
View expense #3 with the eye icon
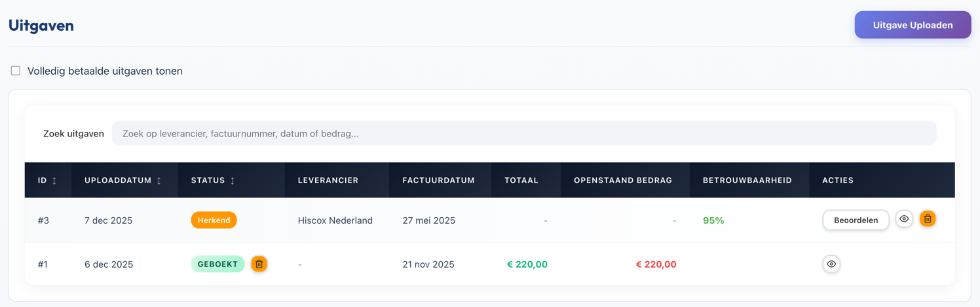pos(904,219)
